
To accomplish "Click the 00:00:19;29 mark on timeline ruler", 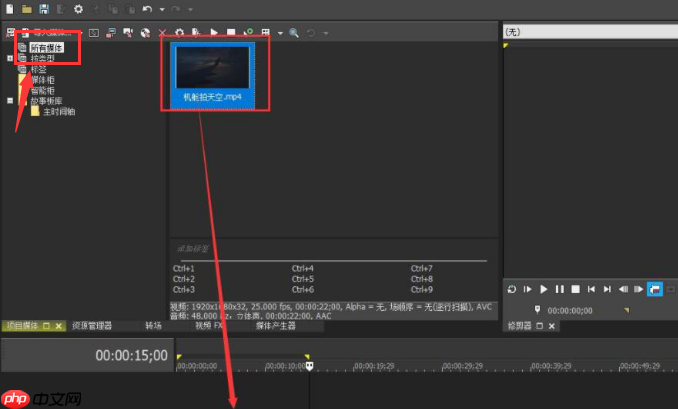I will coord(374,366).
